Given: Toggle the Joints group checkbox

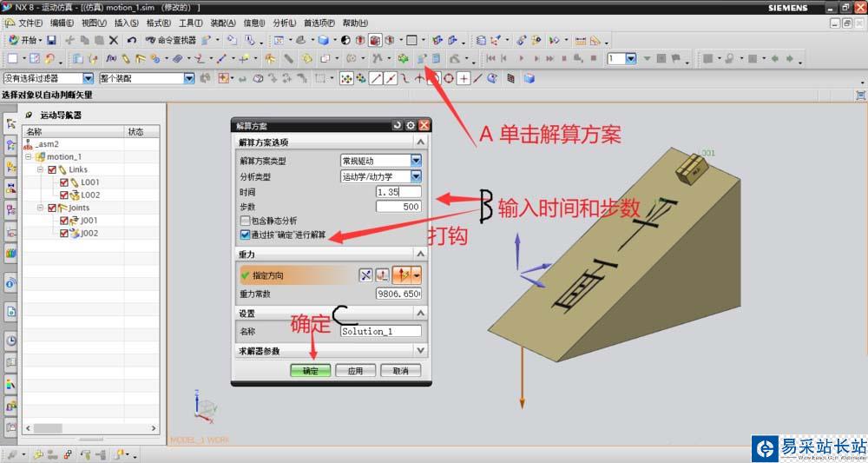Looking at the screenshot, I should (52, 208).
